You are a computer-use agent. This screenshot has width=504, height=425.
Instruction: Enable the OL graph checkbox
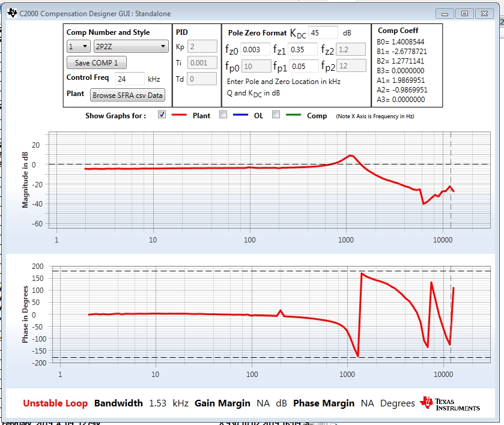point(223,115)
